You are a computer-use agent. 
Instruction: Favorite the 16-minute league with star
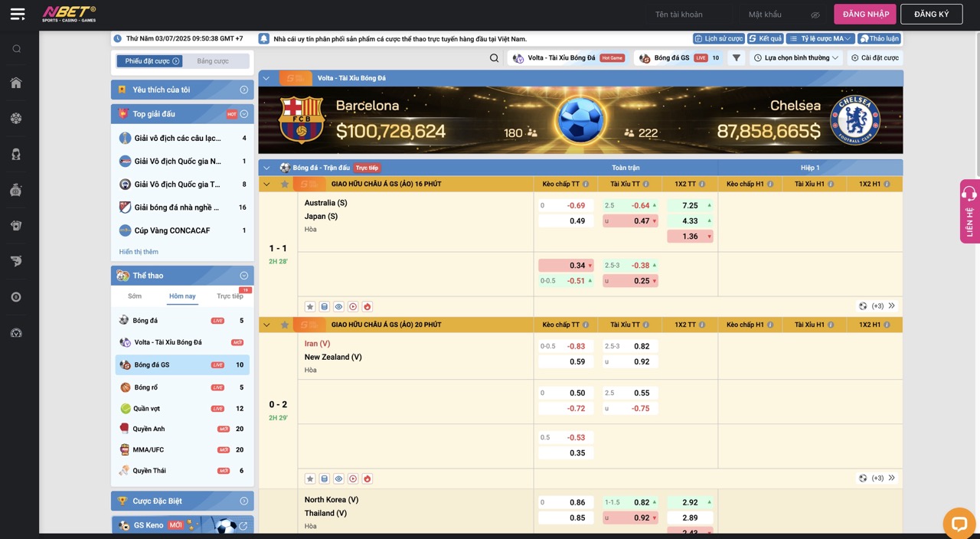pyautogui.click(x=285, y=185)
